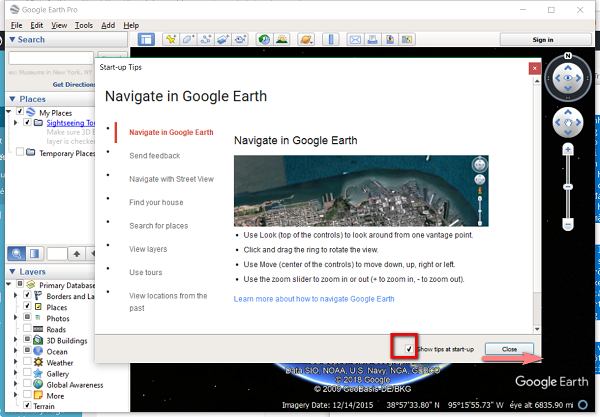Open the Help menu
Viewport: 600px width, 417px height.
[131, 25]
